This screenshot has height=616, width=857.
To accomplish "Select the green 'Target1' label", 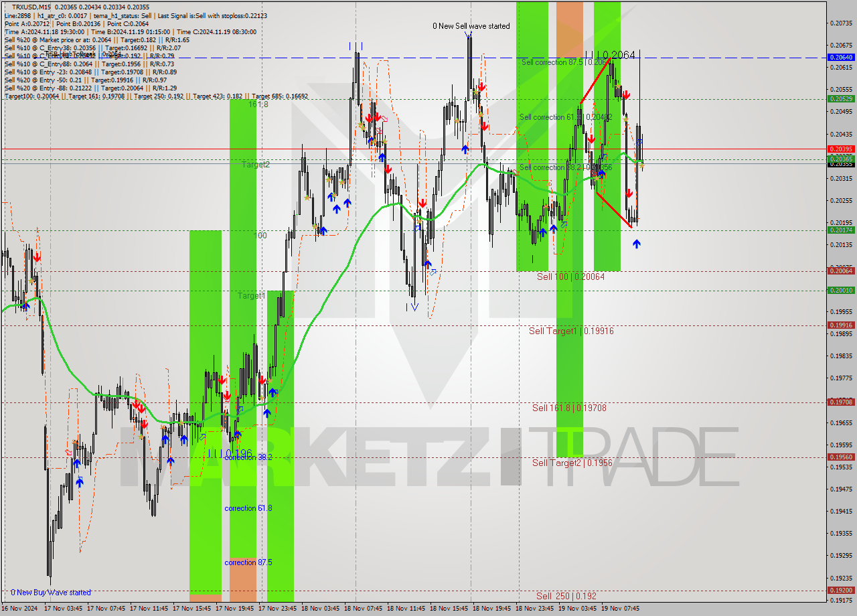I will click(252, 295).
